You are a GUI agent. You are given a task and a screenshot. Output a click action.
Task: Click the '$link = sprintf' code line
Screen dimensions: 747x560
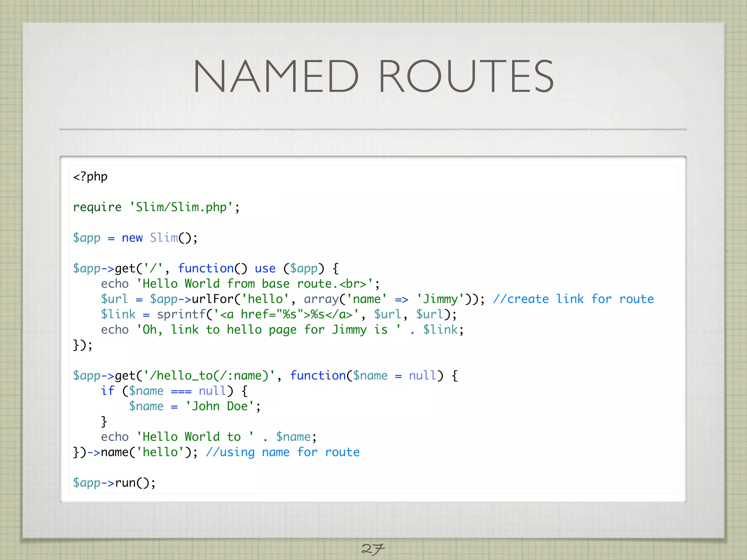[279, 314]
